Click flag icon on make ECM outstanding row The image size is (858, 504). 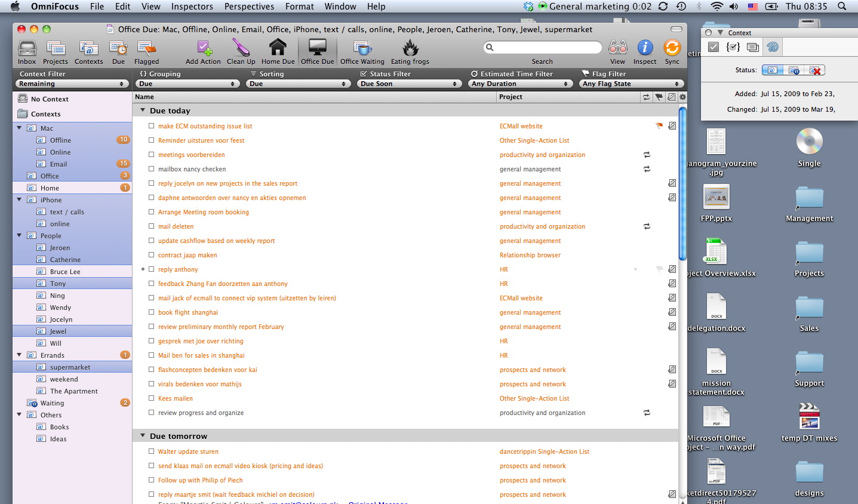pyautogui.click(x=659, y=126)
